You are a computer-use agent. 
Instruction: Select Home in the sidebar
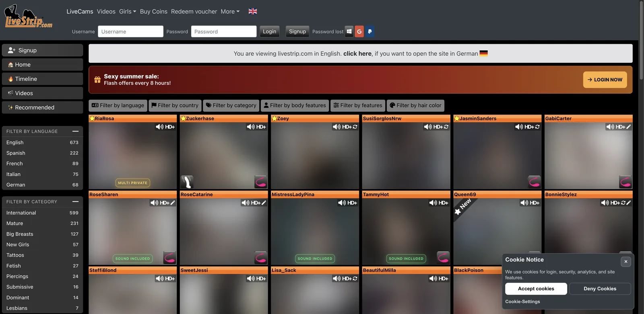tap(42, 64)
